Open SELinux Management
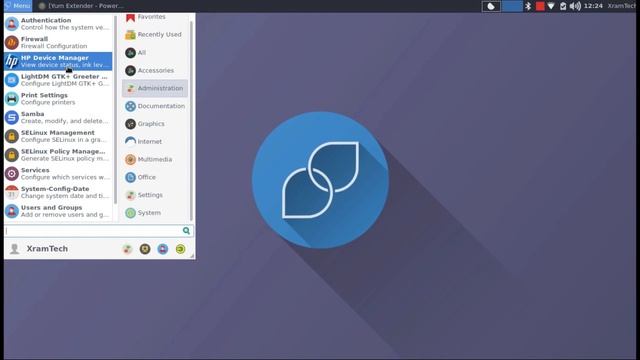Image resolution: width=640 pixels, height=360 pixels. 58,136
